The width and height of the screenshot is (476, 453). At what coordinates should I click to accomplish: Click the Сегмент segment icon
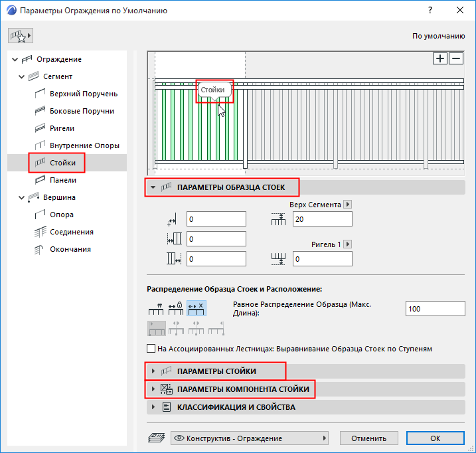tap(33, 76)
